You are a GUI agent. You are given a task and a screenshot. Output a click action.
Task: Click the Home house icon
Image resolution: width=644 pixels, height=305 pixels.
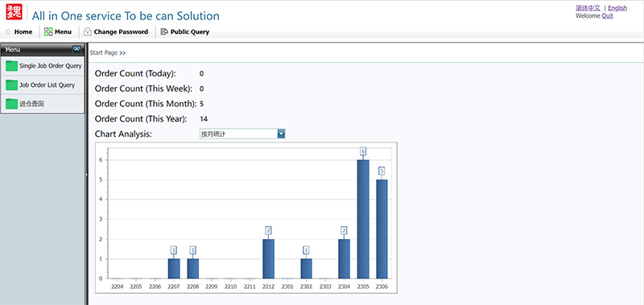(x=8, y=32)
